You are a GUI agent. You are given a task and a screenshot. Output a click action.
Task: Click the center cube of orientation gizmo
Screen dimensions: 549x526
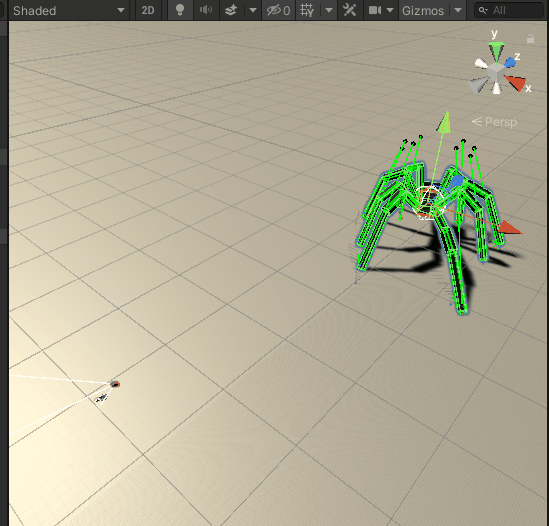[495, 72]
